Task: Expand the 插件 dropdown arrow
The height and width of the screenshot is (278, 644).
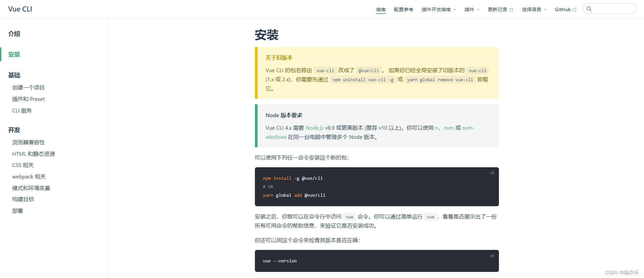Action: pyautogui.click(x=478, y=10)
